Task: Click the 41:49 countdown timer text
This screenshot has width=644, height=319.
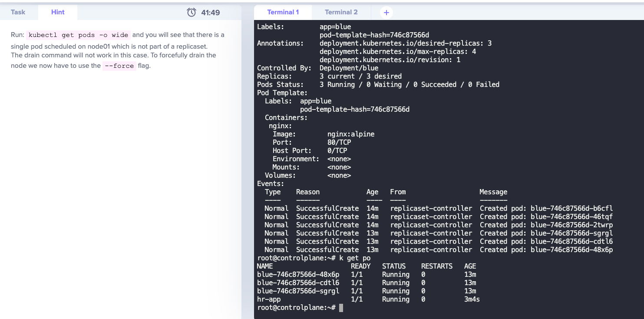Action: point(211,13)
